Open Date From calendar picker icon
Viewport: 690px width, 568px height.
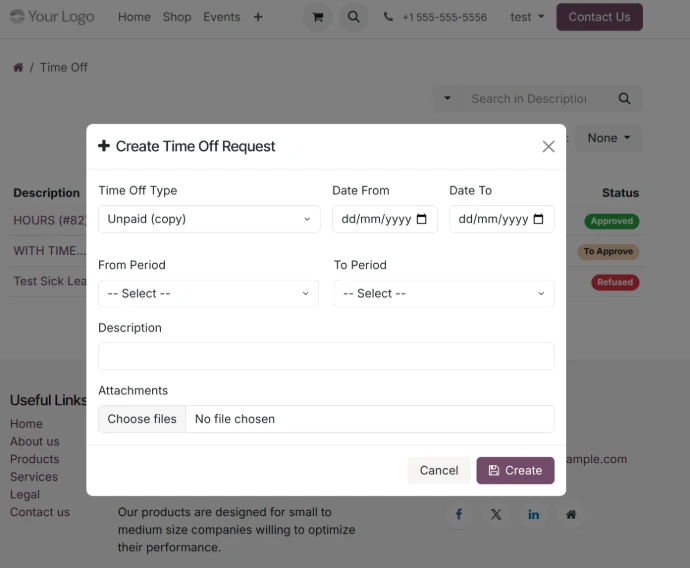pos(421,219)
